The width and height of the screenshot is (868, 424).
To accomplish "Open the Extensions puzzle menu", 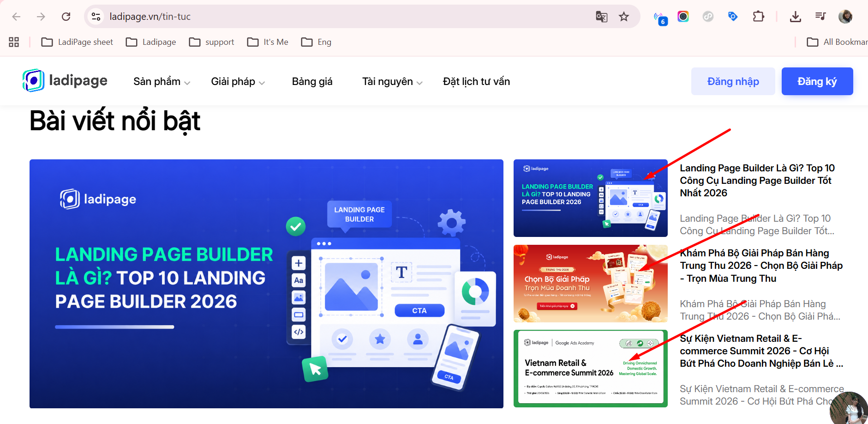I will click(x=758, y=17).
